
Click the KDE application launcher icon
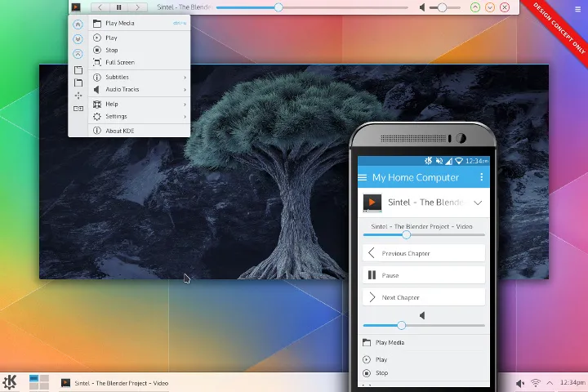click(10, 382)
